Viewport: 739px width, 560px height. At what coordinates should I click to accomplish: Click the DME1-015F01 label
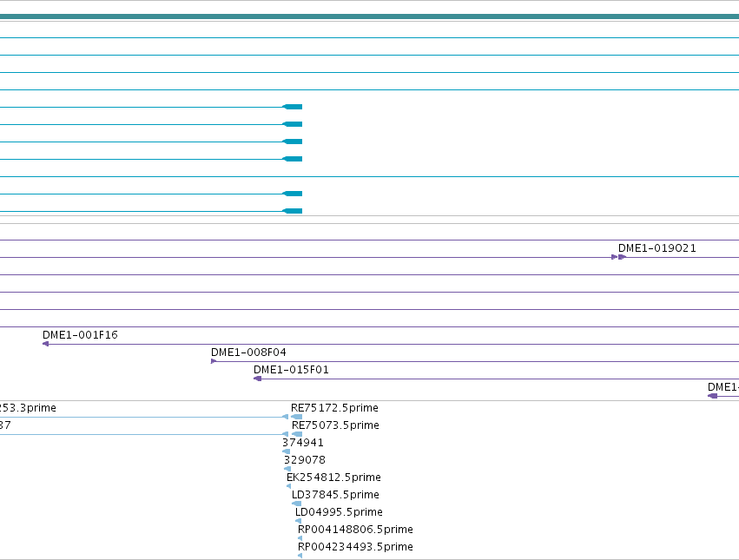point(291,370)
